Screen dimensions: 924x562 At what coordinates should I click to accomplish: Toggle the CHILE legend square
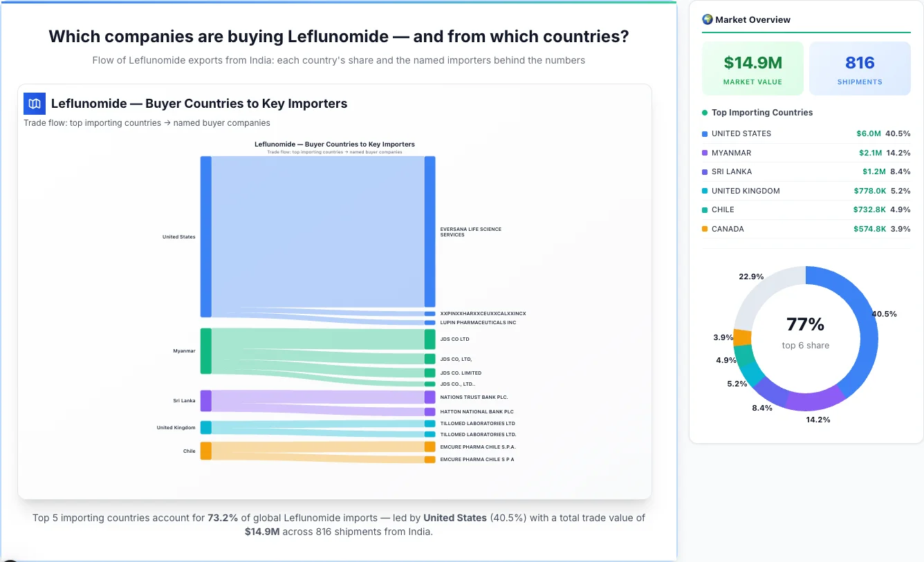[x=703, y=209]
